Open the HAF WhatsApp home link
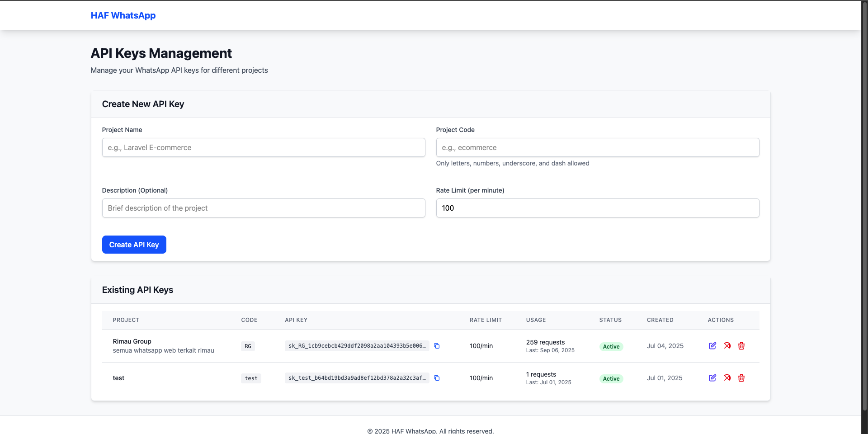Viewport: 868px width, 434px height. [x=123, y=15]
